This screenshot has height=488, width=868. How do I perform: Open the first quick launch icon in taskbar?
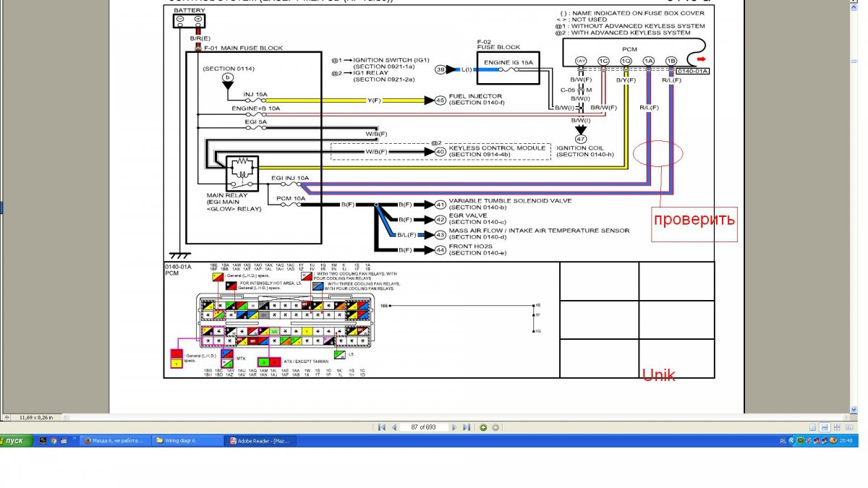[x=43, y=440]
